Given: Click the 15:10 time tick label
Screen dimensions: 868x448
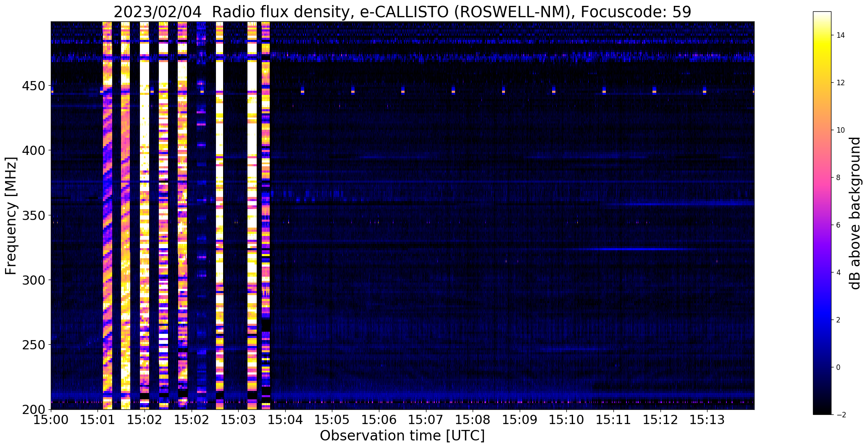Looking at the screenshot, I should point(567,420).
